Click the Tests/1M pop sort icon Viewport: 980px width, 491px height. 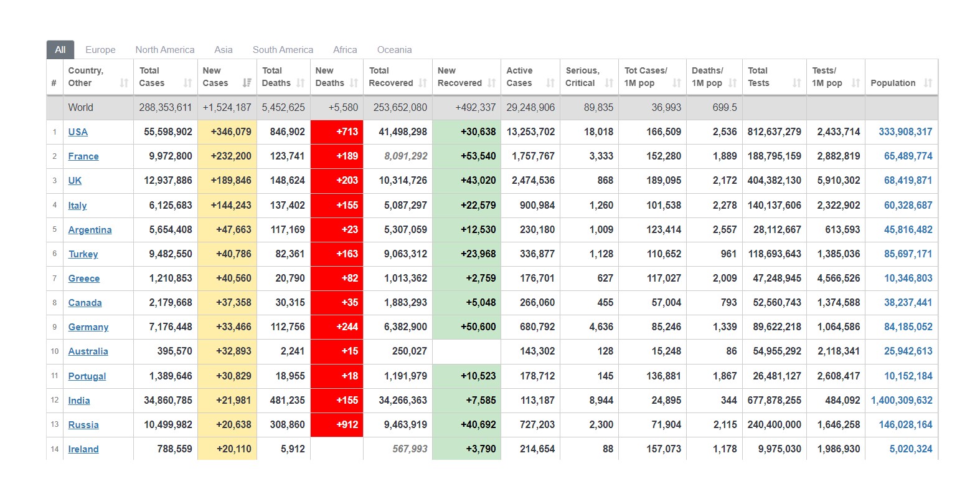(855, 83)
